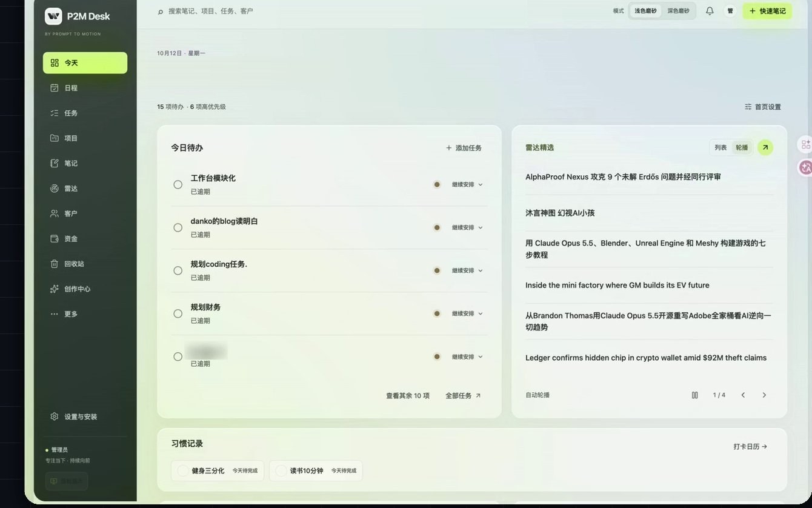Screen dimensions: 812x508
Task: Go to next carousel page
Action: [764, 395]
